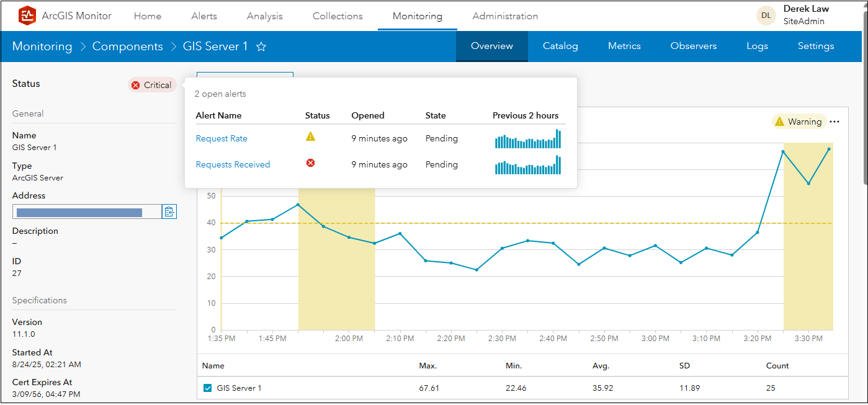Sort table by Max. column header
This screenshot has width=868, height=405.
tap(428, 366)
